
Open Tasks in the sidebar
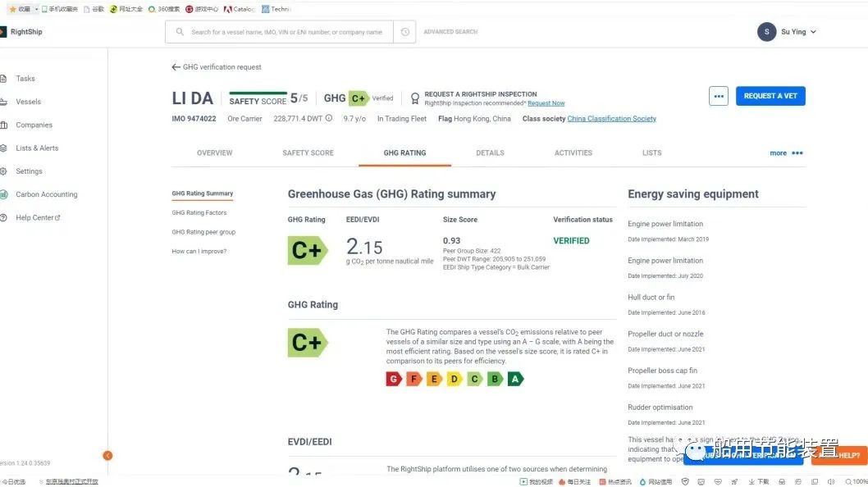pos(25,79)
